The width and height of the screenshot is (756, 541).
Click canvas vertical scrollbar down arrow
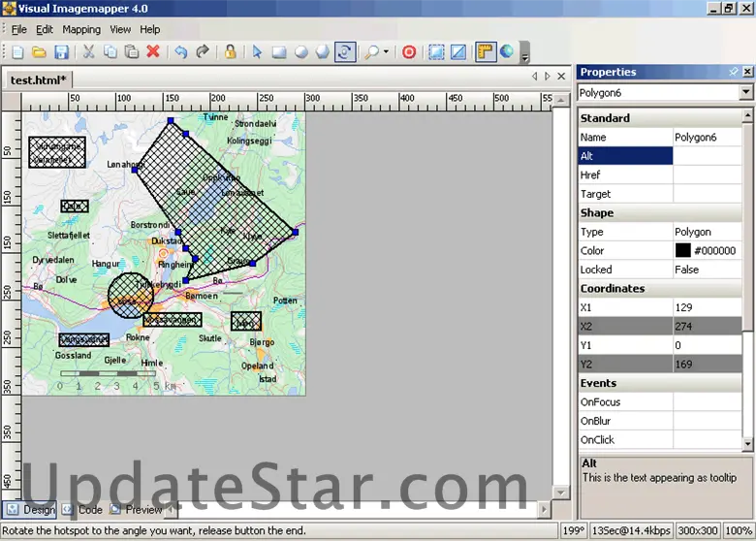560,493
